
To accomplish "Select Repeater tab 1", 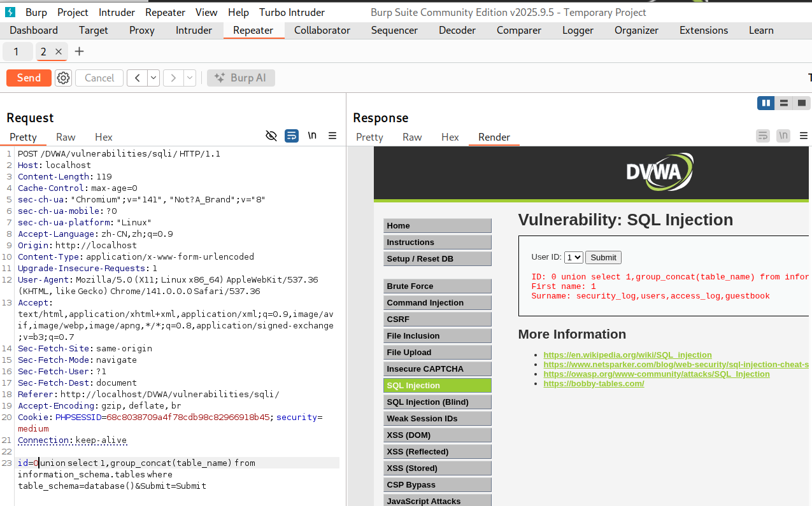I will [x=16, y=52].
